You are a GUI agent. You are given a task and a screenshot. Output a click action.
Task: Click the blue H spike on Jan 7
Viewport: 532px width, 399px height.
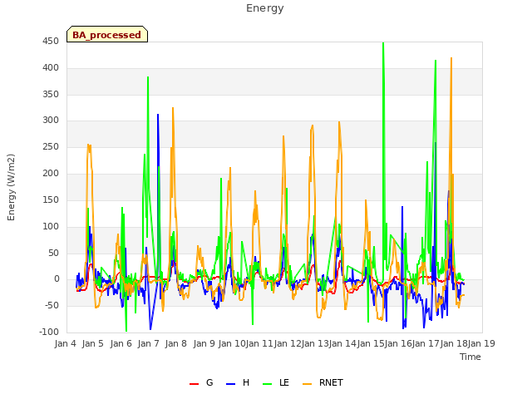pos(158,115)
